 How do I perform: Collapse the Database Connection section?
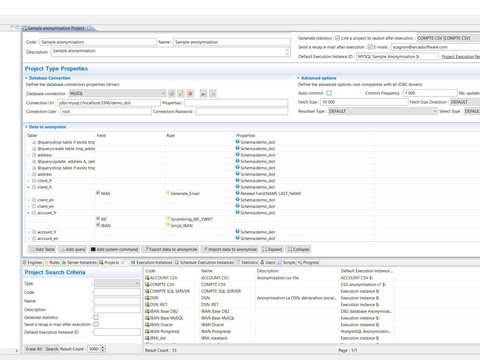[x=26, y=78]
